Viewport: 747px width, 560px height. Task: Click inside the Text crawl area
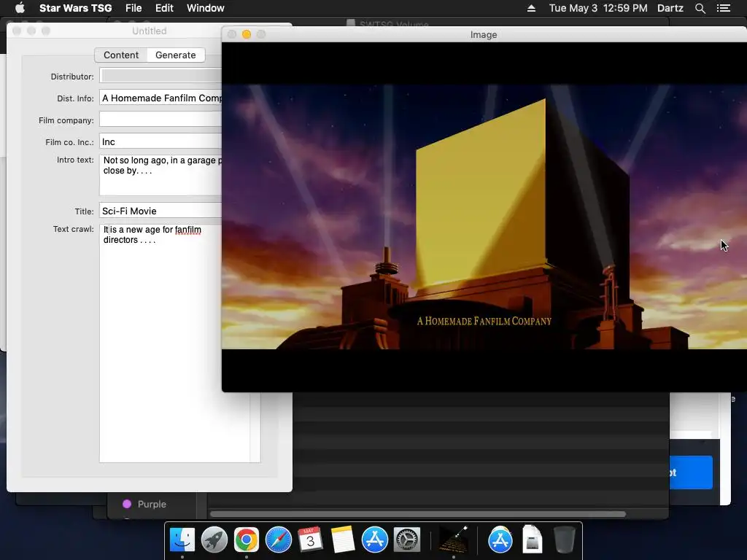tap(174, 343)
